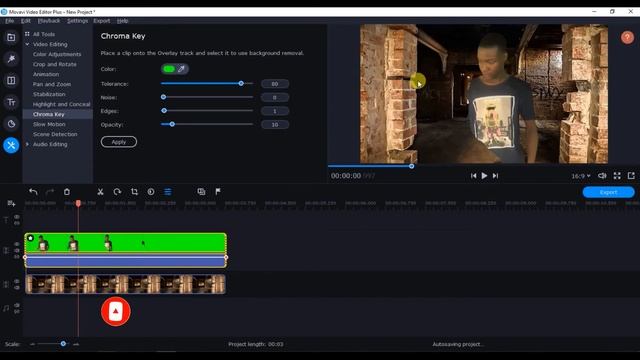This screenshot has height=360, width=640.
Task: Open the crop tool in timeline toolbar
Action: point(134,191)
